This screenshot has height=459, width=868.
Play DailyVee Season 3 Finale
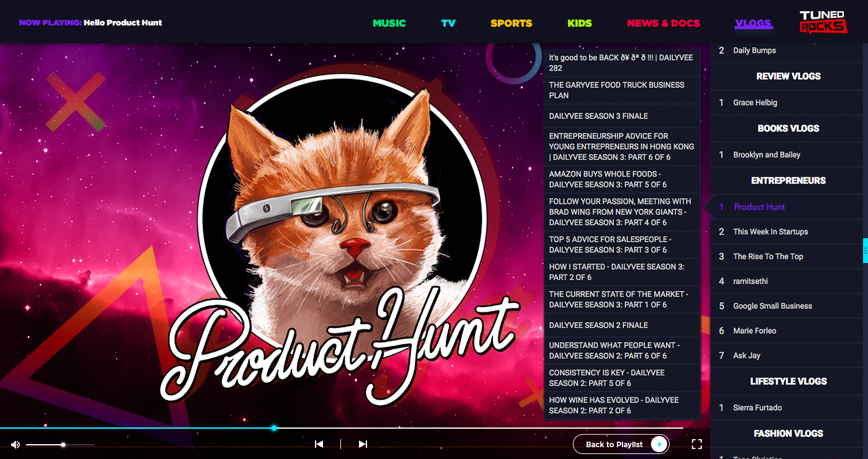[x=622, y=116]
